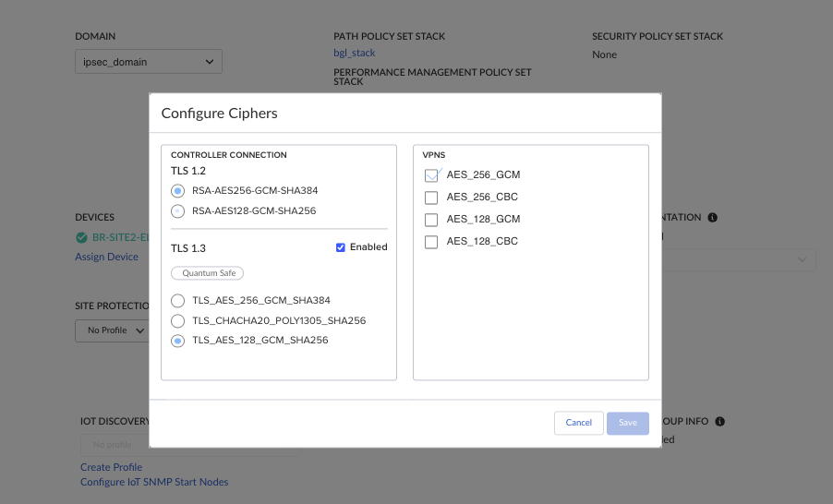The height and width of the screenshot is (504, 833).
Task: Check the AES_256_CBC VPN cipher
Action: [x=431, y=198]
